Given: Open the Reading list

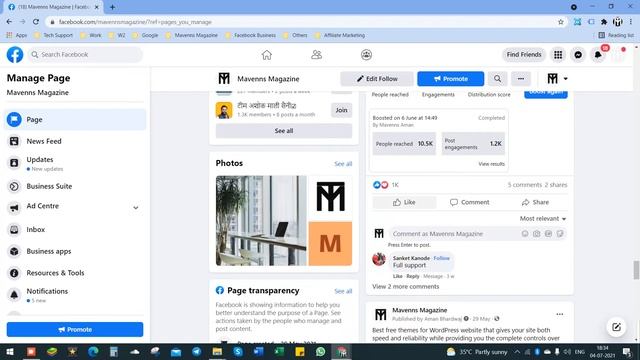Looking at the screenshot, I should 616,36.
